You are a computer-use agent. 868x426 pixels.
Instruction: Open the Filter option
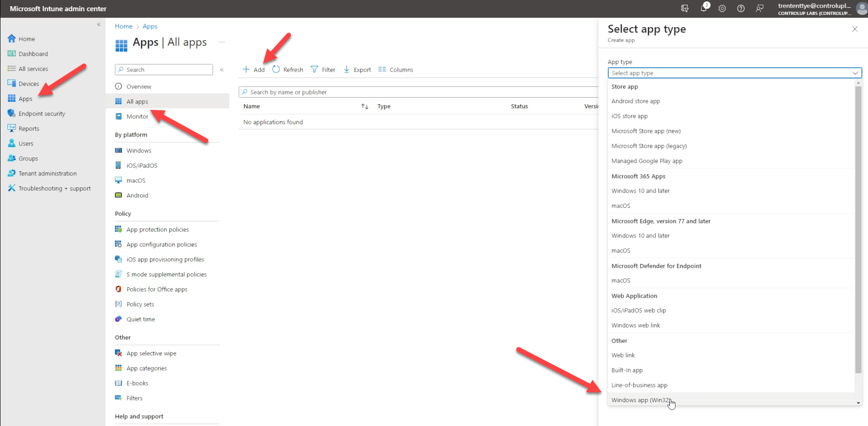click(323, 70)
